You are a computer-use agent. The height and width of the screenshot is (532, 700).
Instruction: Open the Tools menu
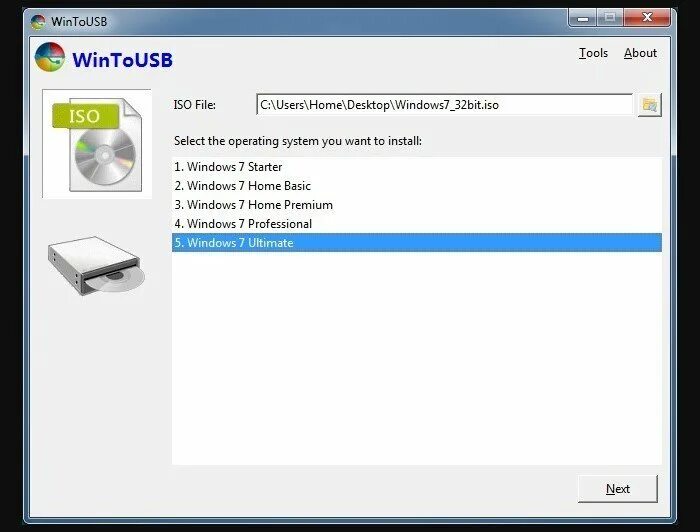593,53
